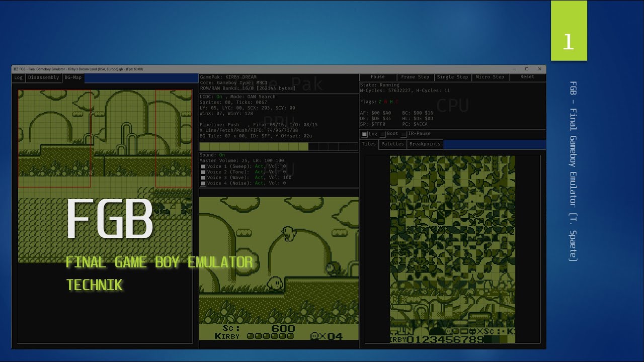Switch to the Palettes tab
Image resolution: width=644 pixels, height=362 pixels.
point(392,144)
